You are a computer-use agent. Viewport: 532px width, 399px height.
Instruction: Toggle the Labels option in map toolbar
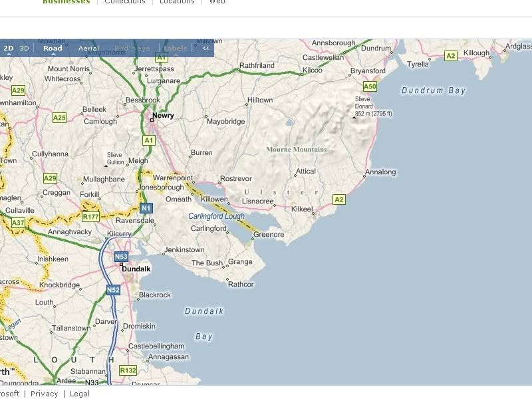[176, 48]
